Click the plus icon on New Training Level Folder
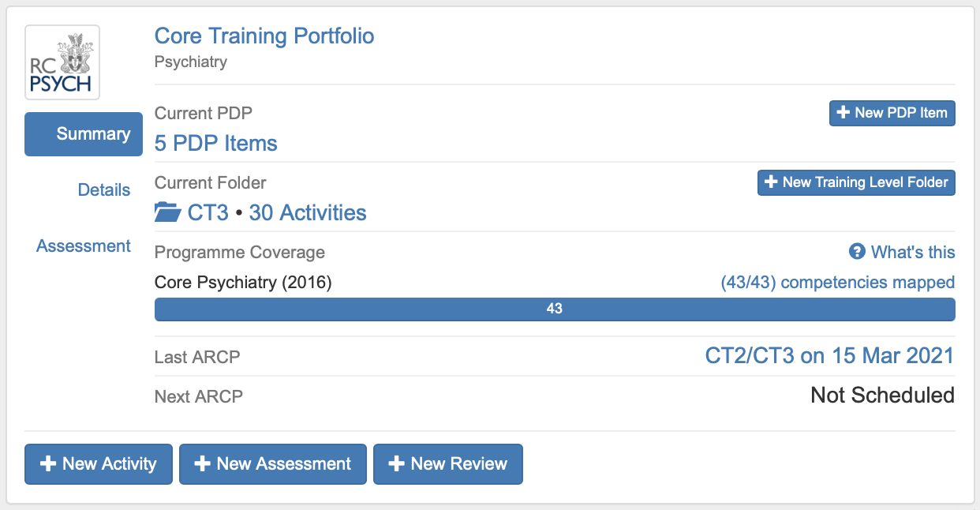The height and width of the screenshot is (510, 980). 772,182
